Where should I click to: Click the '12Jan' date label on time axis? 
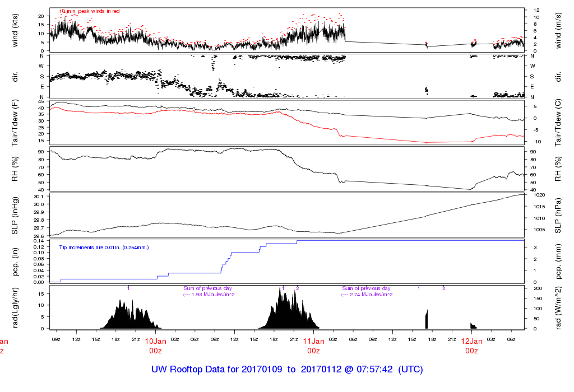coord(471,341)
